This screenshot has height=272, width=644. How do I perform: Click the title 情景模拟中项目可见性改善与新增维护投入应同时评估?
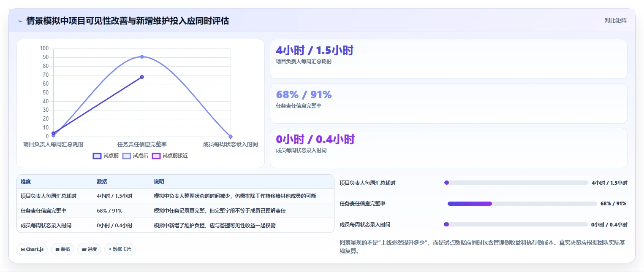[128, 21]
